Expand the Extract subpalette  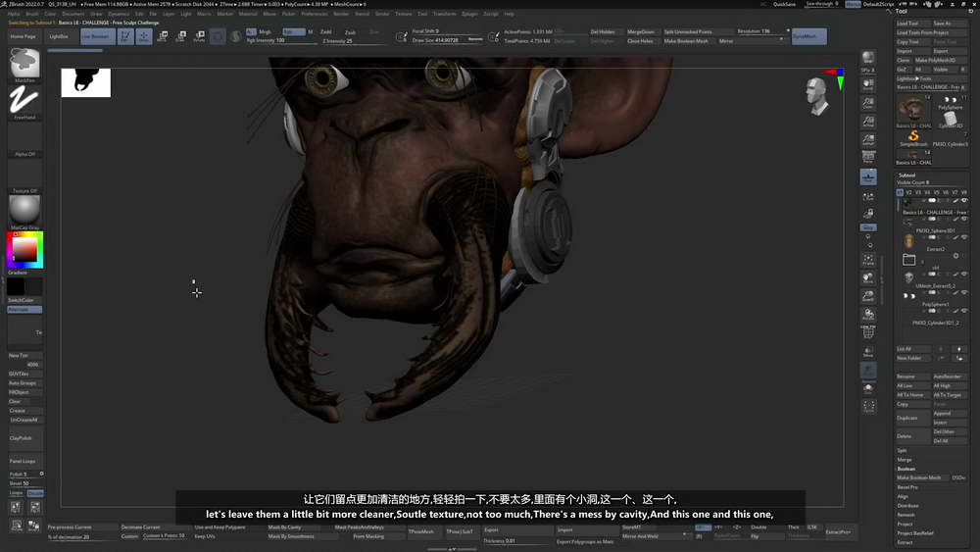[905, 542]
